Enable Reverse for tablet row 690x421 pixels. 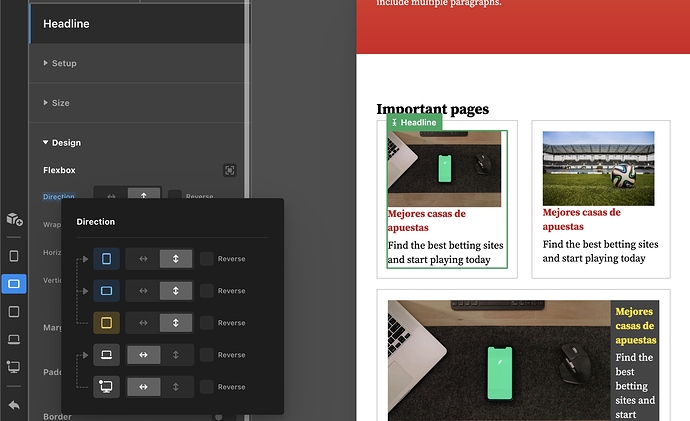pyautogui.click(x=207, y=323)
